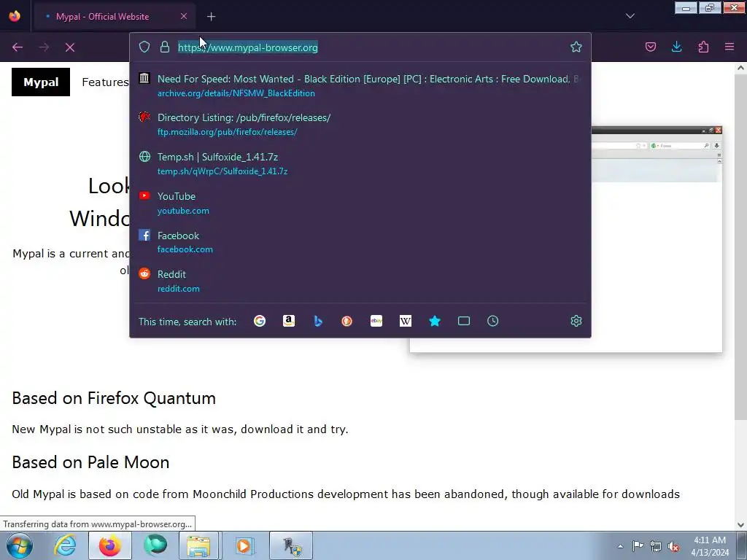Search bookmarks with star icon
Viewport: 747px width, 560px height.
(x=435, y=321)
